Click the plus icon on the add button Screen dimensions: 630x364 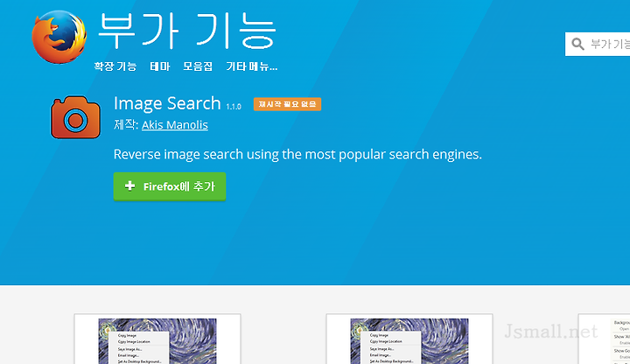click(x=129, y=185)
